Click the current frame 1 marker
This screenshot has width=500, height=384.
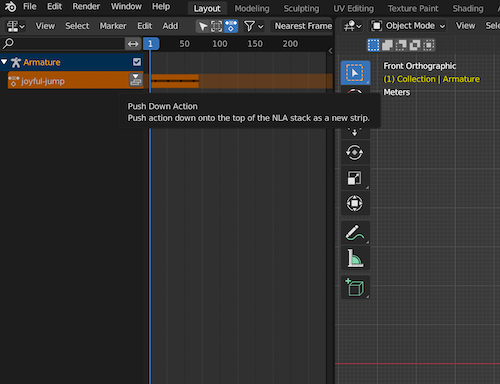pos(151,44)
